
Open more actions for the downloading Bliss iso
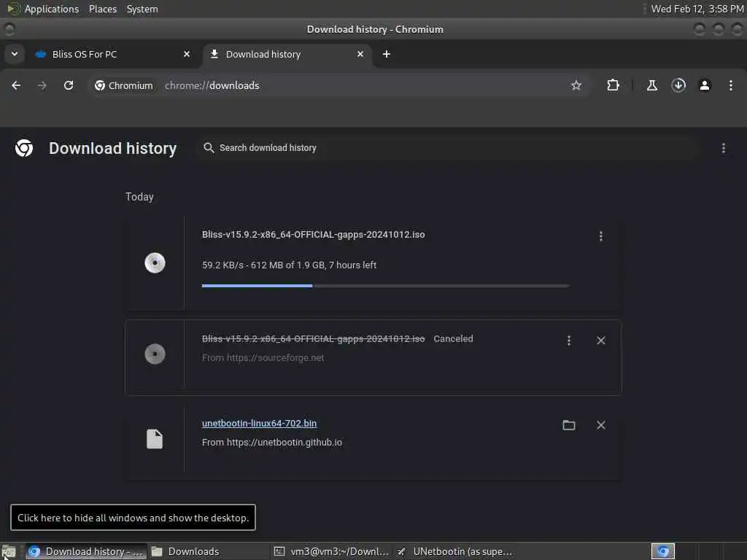pos(601,236)
